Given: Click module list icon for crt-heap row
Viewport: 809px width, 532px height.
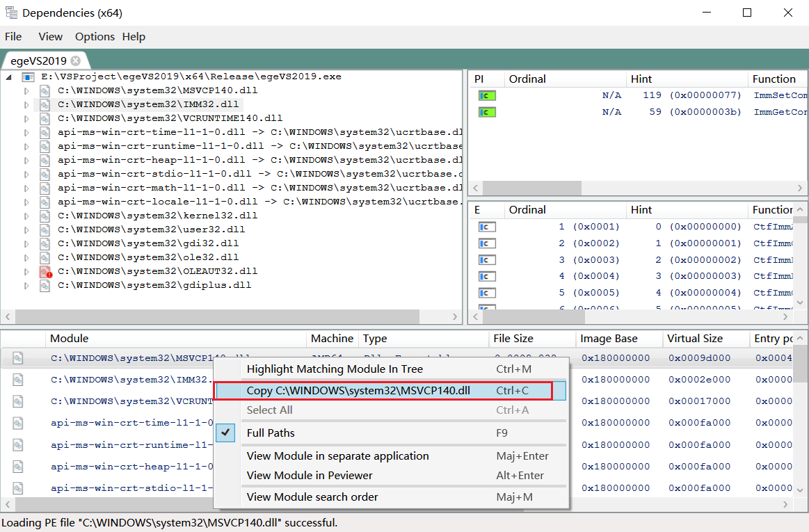Looking at the screenshot, I should click(x=18, y=467).
